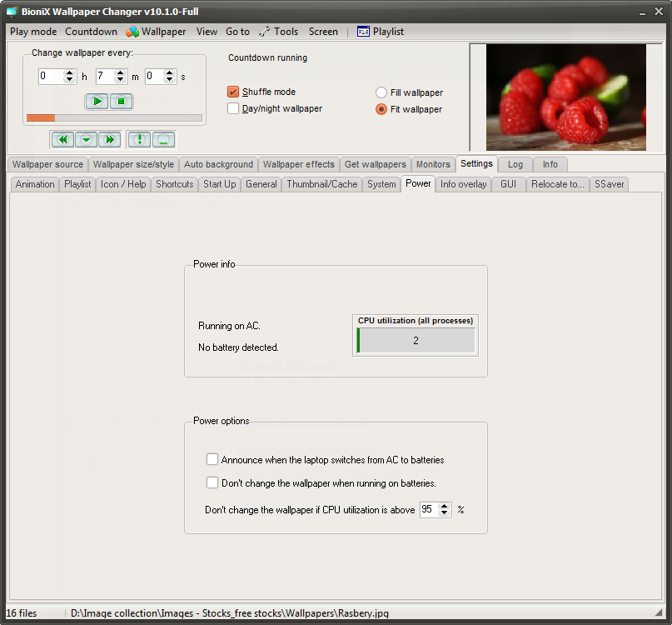Open Info overlay subtab
The height and width of the screenshot is (625, 672).
[x=463, y=184]
